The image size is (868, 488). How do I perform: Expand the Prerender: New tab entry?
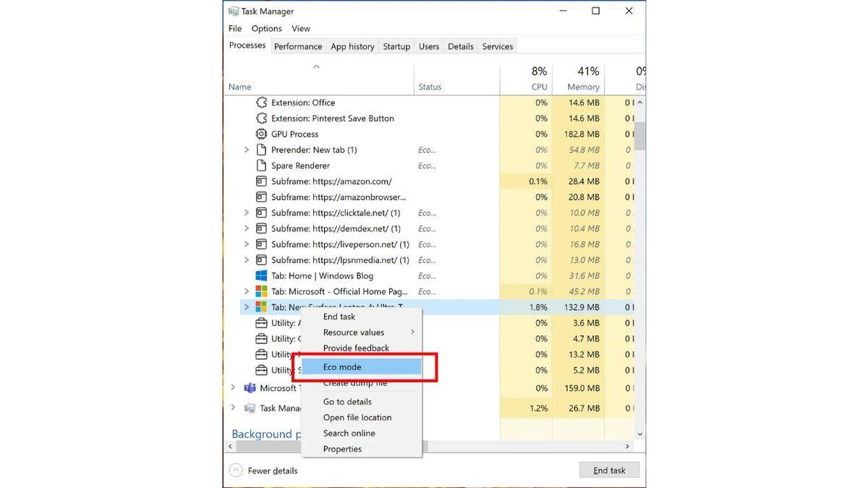[248, 150]
